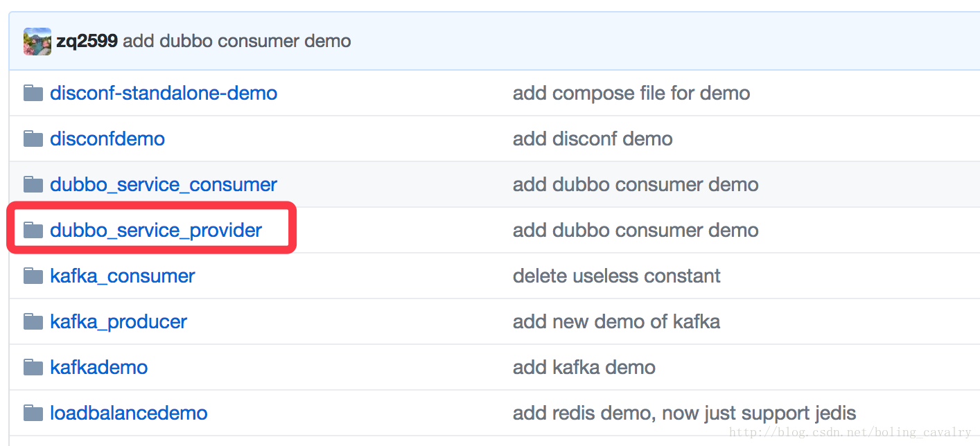Click folder icon beside disconfdemo

point(33,139)
